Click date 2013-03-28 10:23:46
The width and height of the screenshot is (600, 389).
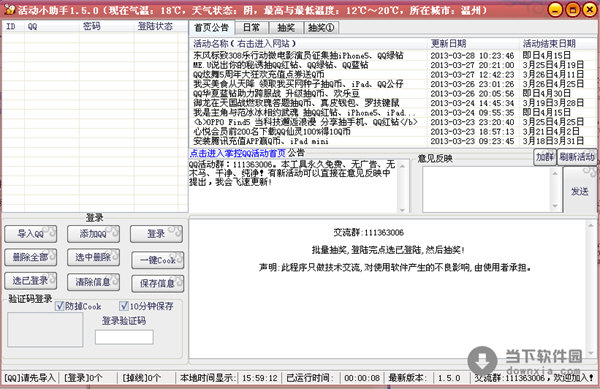(x=472, y=56)
